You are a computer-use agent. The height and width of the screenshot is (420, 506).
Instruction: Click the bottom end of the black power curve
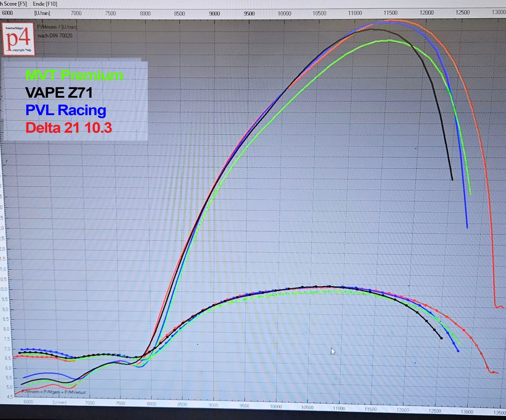[x=452, y=180]
